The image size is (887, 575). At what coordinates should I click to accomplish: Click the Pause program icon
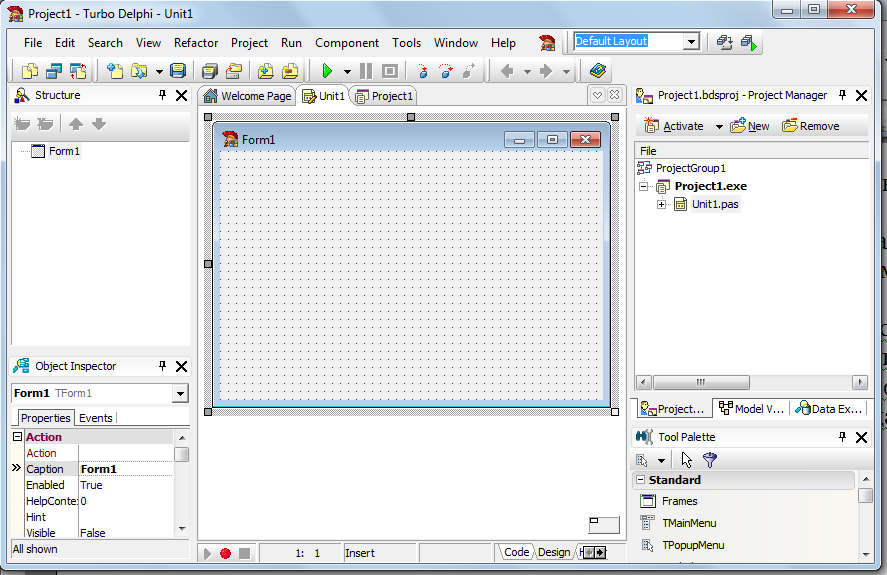(x=366, y=71)
